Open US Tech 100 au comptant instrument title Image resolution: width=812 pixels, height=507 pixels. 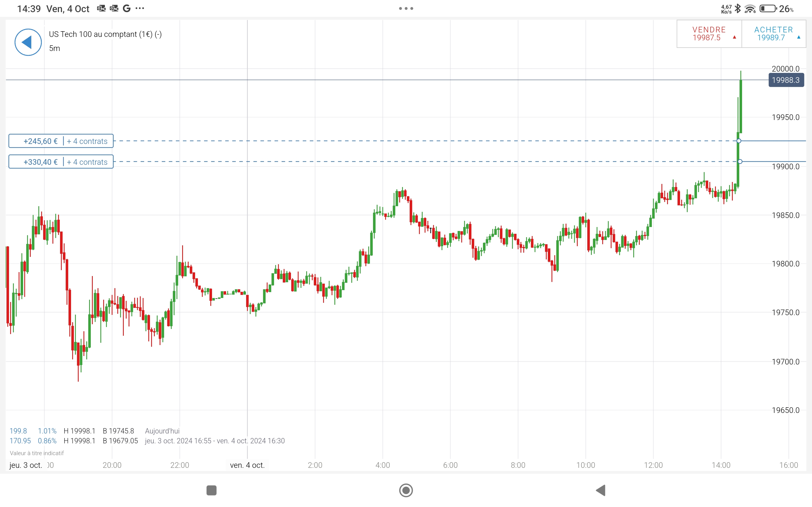(105, 34)
